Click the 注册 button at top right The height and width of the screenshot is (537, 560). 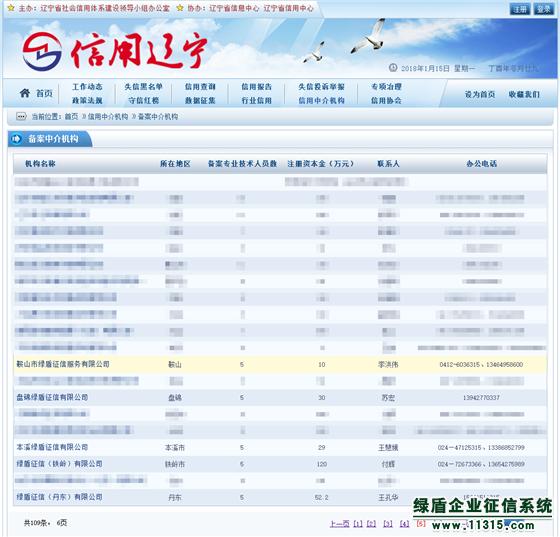tap(520, 9)
